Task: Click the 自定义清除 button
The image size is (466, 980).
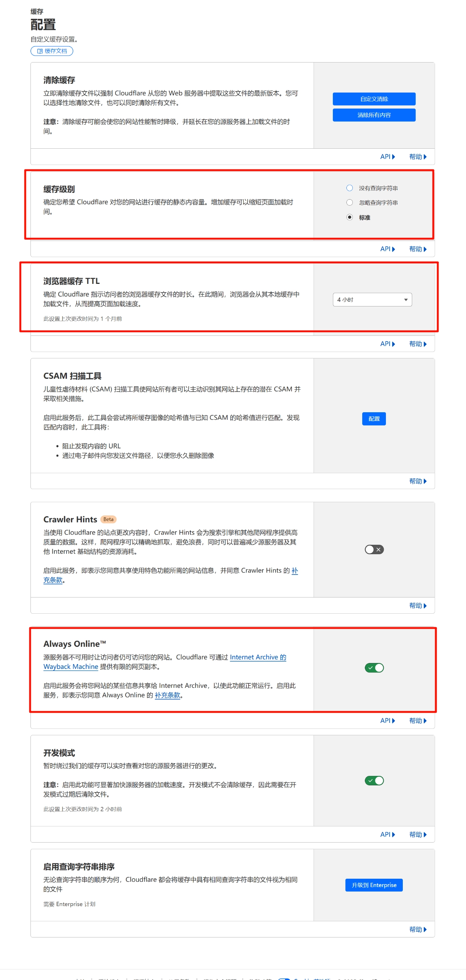Action: pyautogui.click(x=374, y=99)
